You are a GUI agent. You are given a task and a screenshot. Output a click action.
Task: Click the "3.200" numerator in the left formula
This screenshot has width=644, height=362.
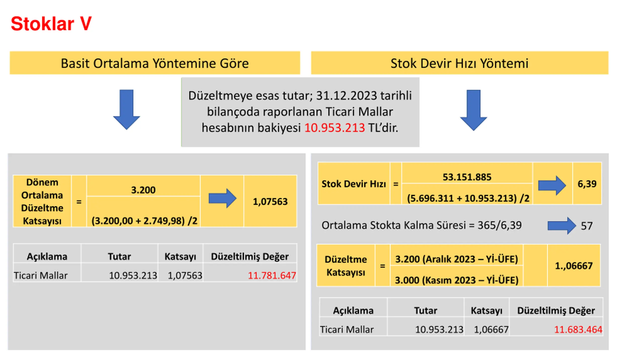[143, 190]
